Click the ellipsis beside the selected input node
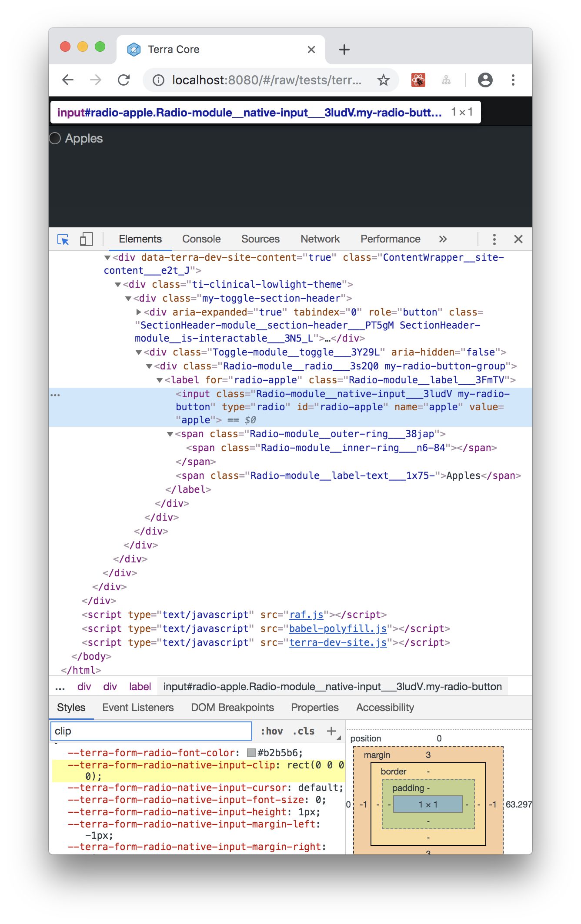This screenshot has height=924, width=581. (x=55, y=395)
